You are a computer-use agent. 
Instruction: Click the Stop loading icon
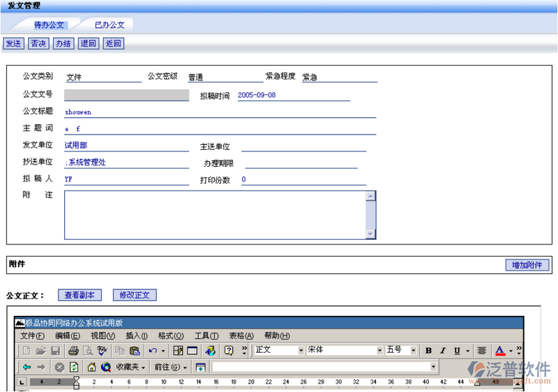[x=59, y=367]
